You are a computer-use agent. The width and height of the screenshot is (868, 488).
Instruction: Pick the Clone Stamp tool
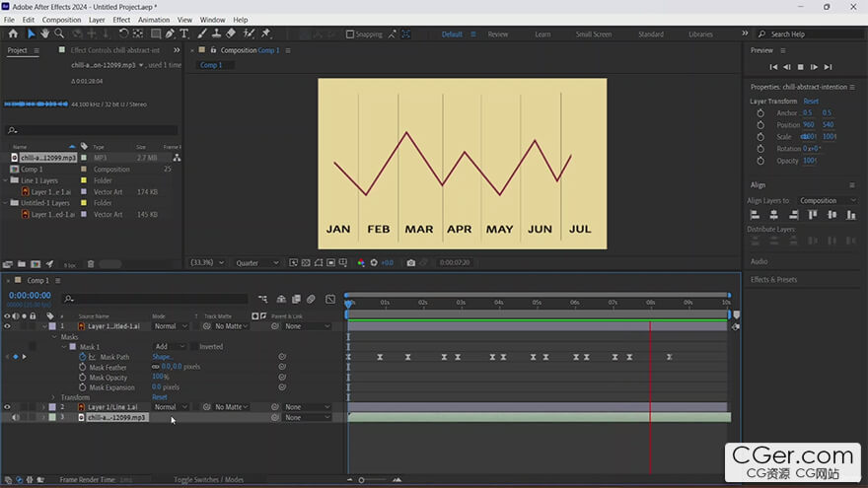[216, 34]
